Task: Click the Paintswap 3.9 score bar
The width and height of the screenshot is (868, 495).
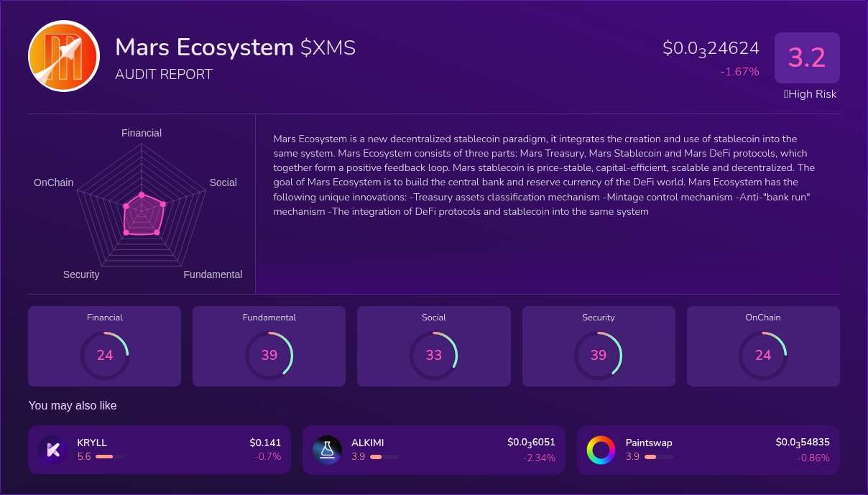Action: [x=659, y=456]
